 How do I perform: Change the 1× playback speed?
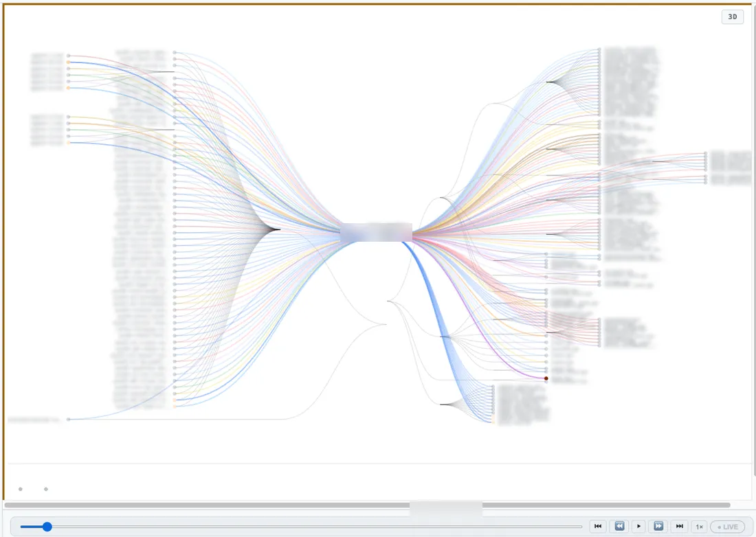(699, 527)
